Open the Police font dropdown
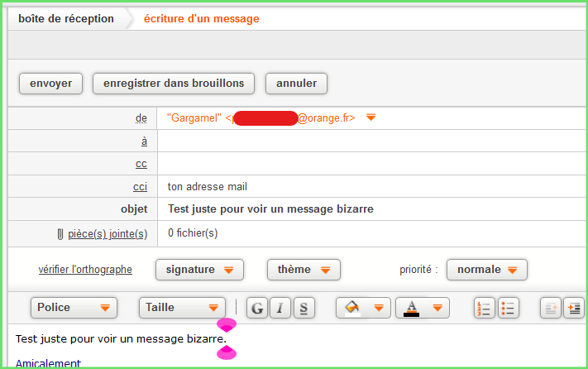The image size is (588, 369). click(74, 308)
